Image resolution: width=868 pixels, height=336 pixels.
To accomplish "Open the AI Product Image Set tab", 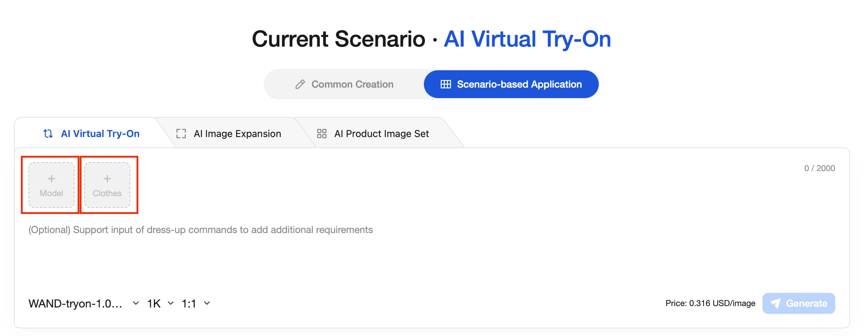I will pyautogui.click(x=373, y=134).
